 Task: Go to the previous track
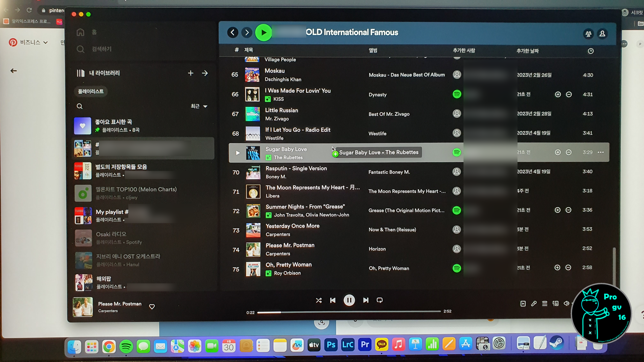tap(333, 300)
